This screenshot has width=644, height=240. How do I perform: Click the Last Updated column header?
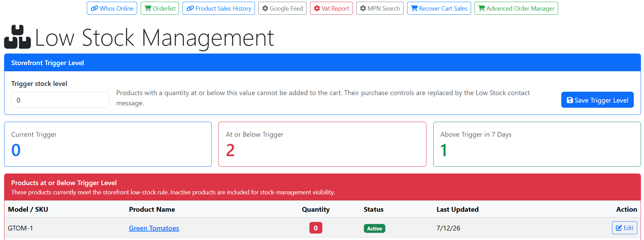coord(457,209)
